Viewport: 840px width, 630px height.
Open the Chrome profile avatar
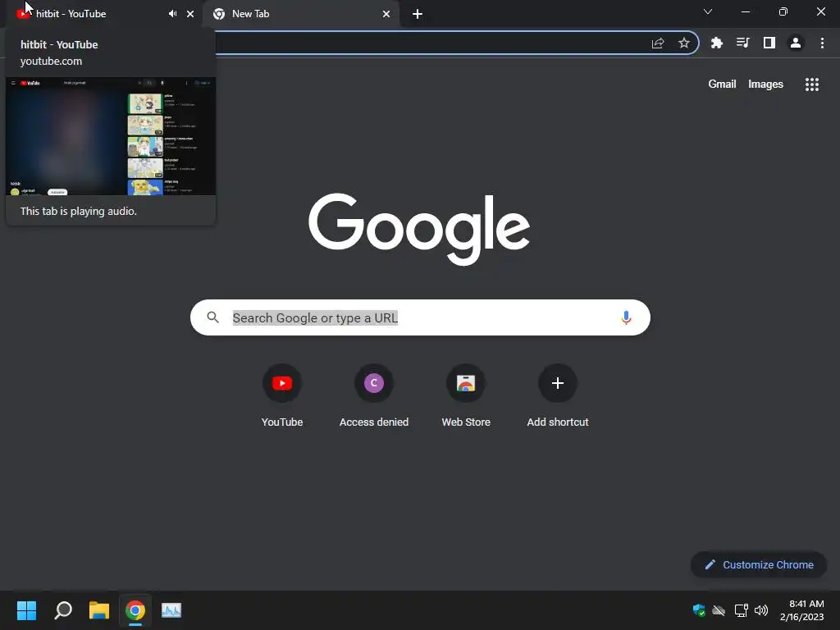[796, 43]
